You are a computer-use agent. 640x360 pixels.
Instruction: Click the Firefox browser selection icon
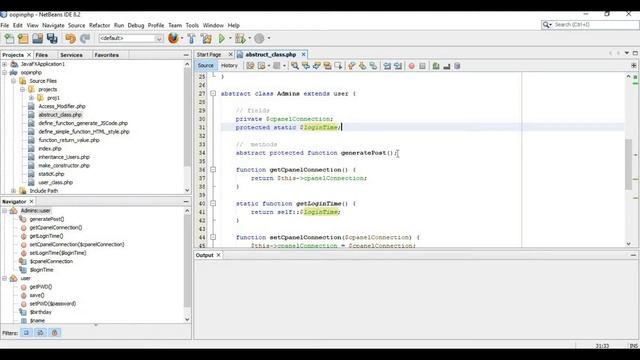tap(173, 38)
